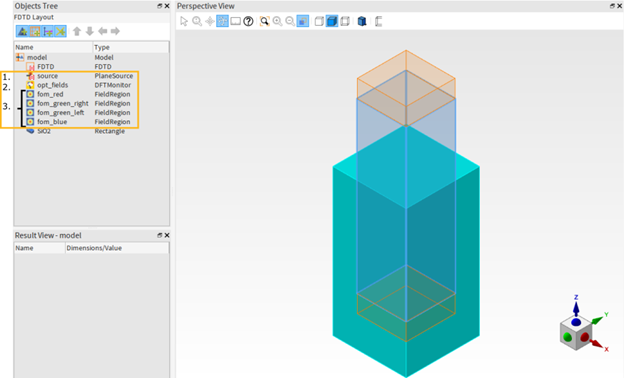
Task: Toggle the highlighted rotate view tool
Action: tap(222, 21)
